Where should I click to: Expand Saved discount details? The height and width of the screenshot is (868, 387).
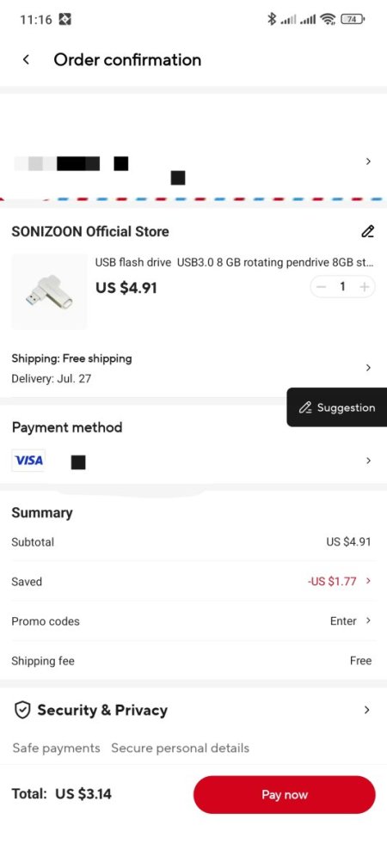click(x=340, y=582)
